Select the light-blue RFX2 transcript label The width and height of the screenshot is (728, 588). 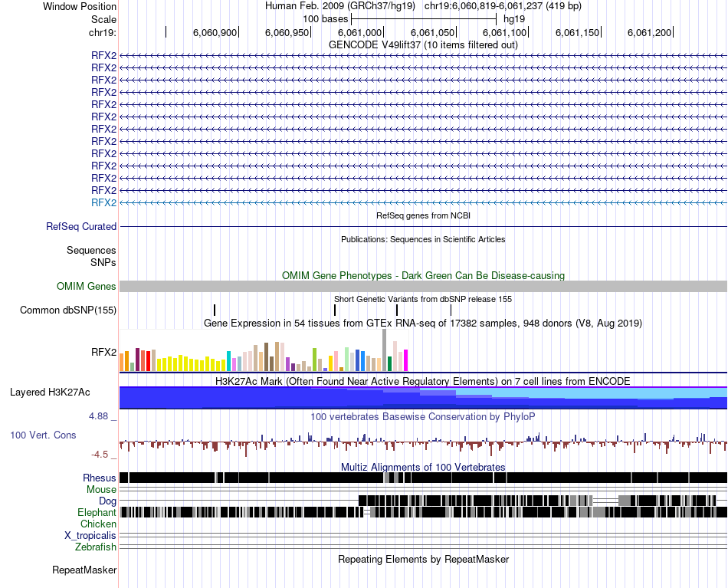point(103,202)
